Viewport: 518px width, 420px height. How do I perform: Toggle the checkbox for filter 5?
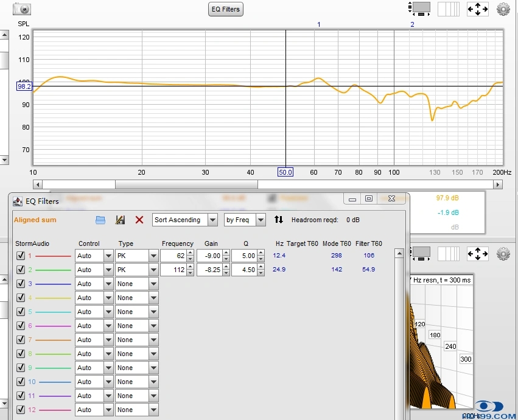[x=21, y=312]
